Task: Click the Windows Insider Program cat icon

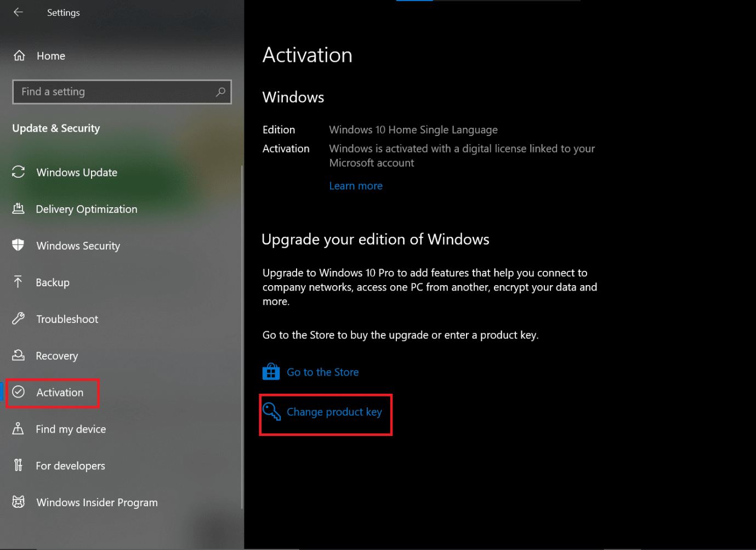Action: [19, 502]
